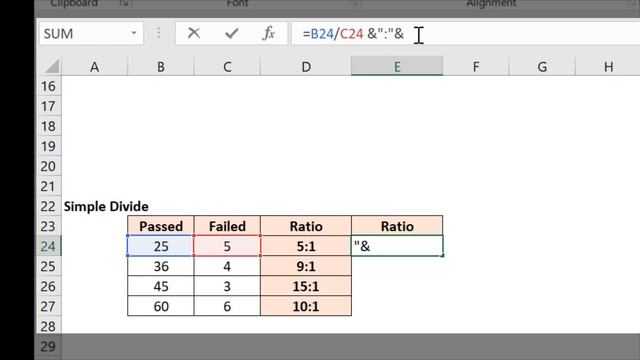Confirm the formula with the checkmark icon
This screenshot has height=360, width=640.
(x=231, y=33)
